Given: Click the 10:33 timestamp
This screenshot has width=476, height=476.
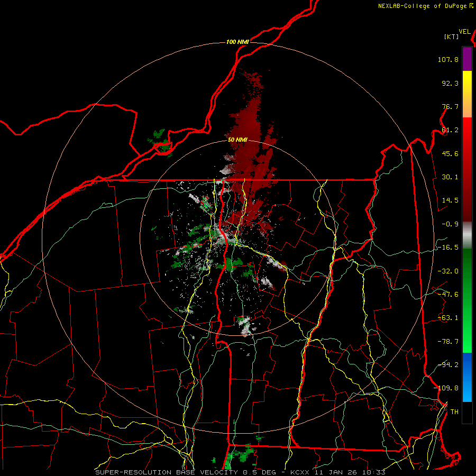Looking at the screenshot, I should click(374, 472).
